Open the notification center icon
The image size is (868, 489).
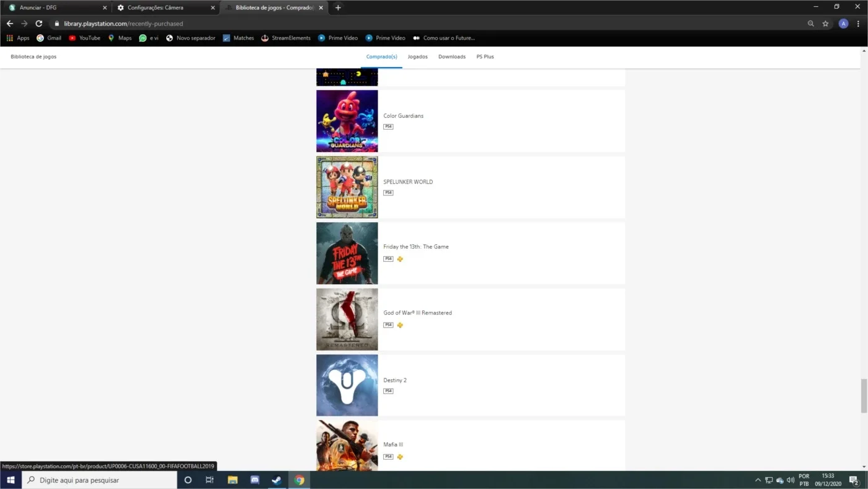point(854,480)
